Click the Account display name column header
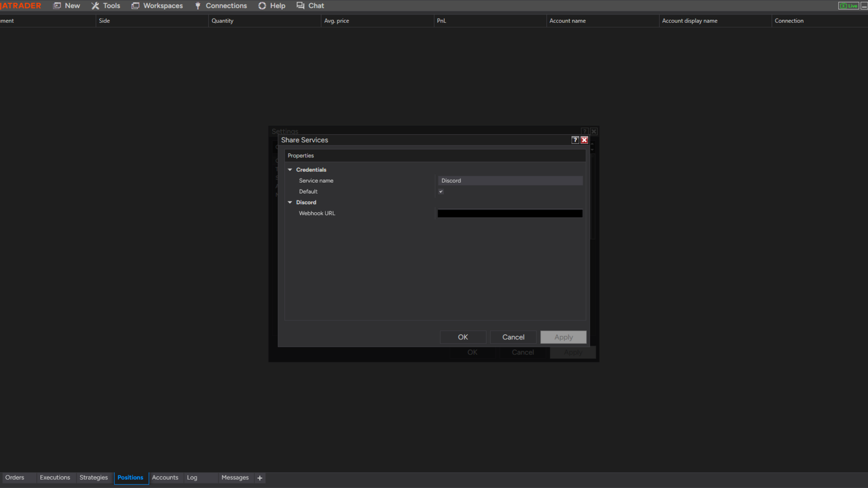Viewport: 868px width, 488px height. coord(715,21)
